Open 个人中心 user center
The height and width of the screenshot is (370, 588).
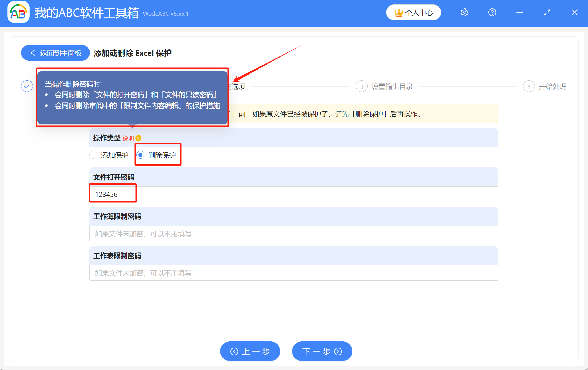point(413,13)
